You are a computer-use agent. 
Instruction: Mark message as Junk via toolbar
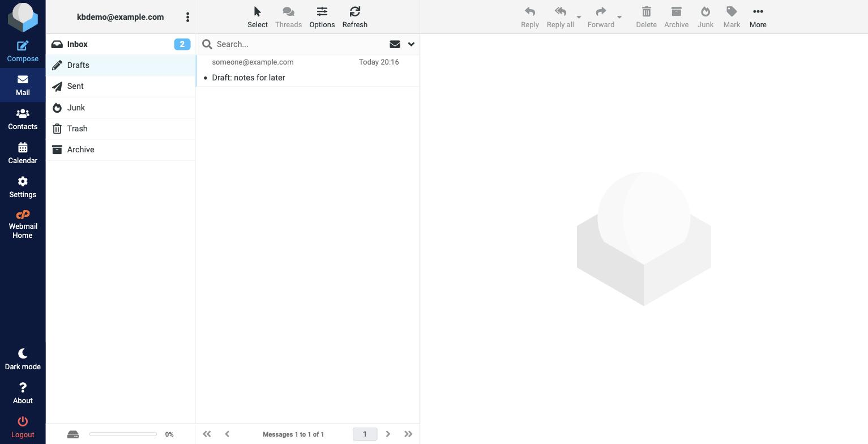(705, 17)
